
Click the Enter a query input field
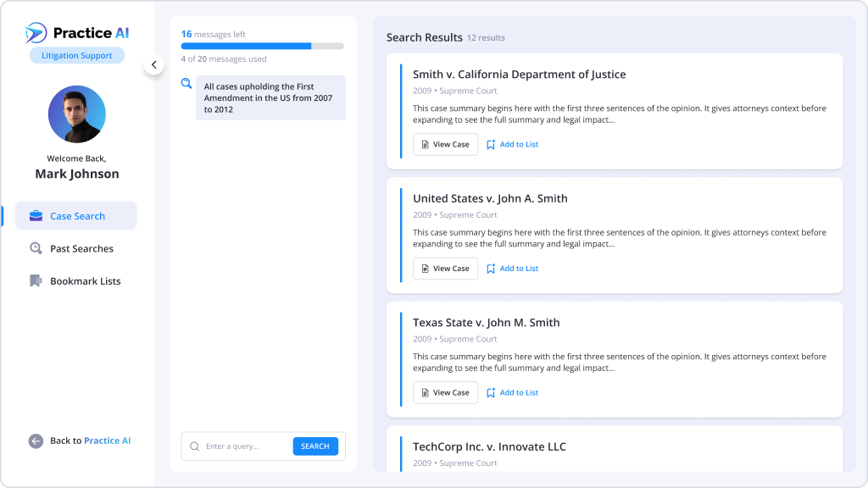[242, 446]
